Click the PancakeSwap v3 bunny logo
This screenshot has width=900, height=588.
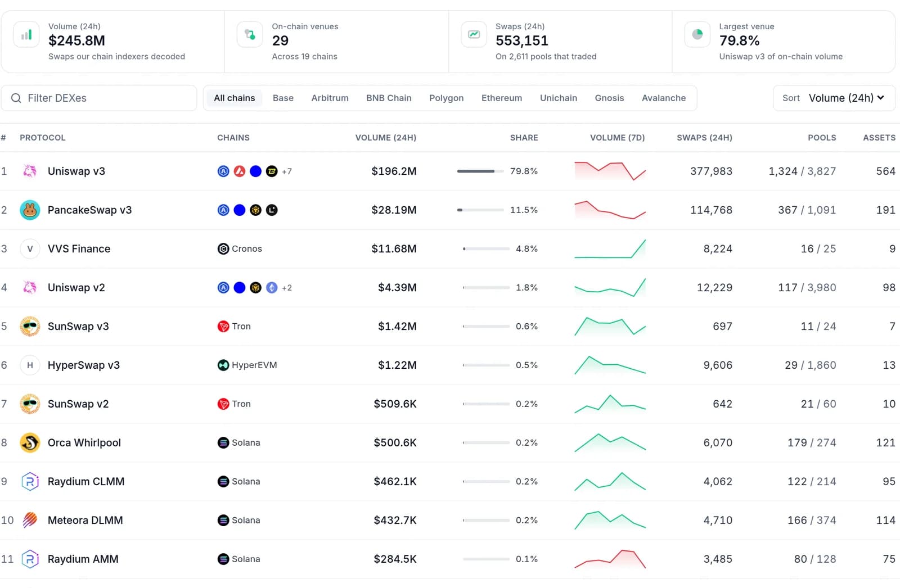(30, 210)
